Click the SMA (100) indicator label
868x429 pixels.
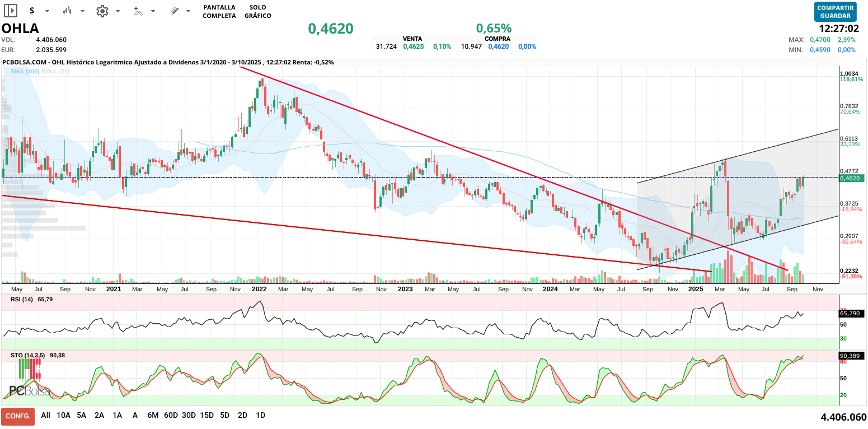tap(25, 71)
